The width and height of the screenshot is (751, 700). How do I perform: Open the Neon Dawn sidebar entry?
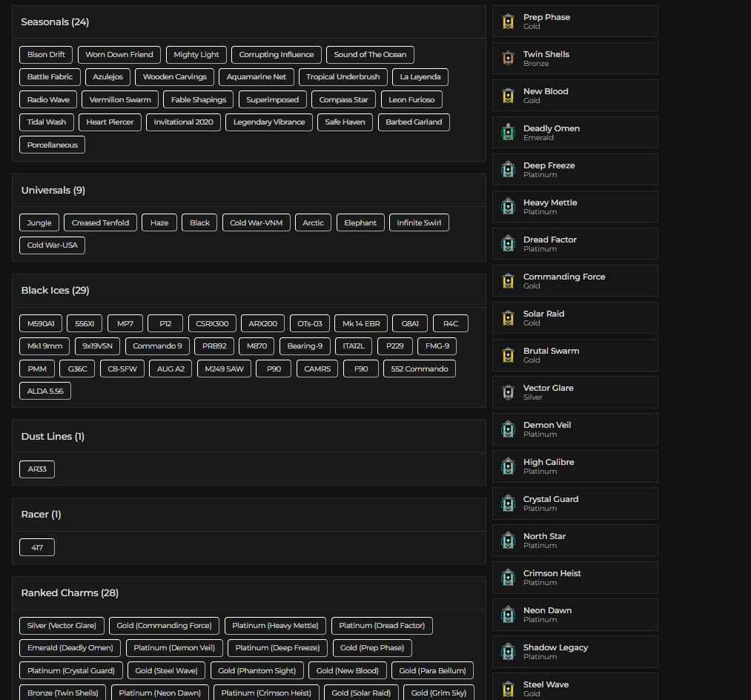click(575, 615)
